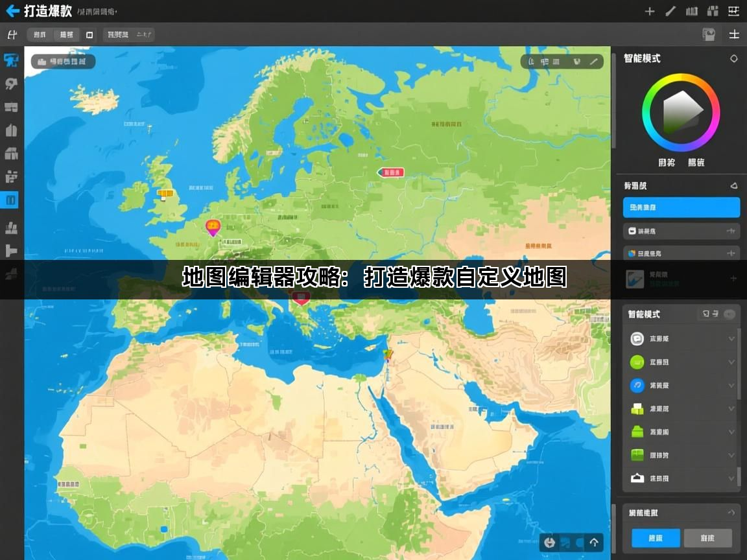The image size is (747, 560).
Task: Click the topmost blue icon in left sidebar
Action: [x=11, y=60]
